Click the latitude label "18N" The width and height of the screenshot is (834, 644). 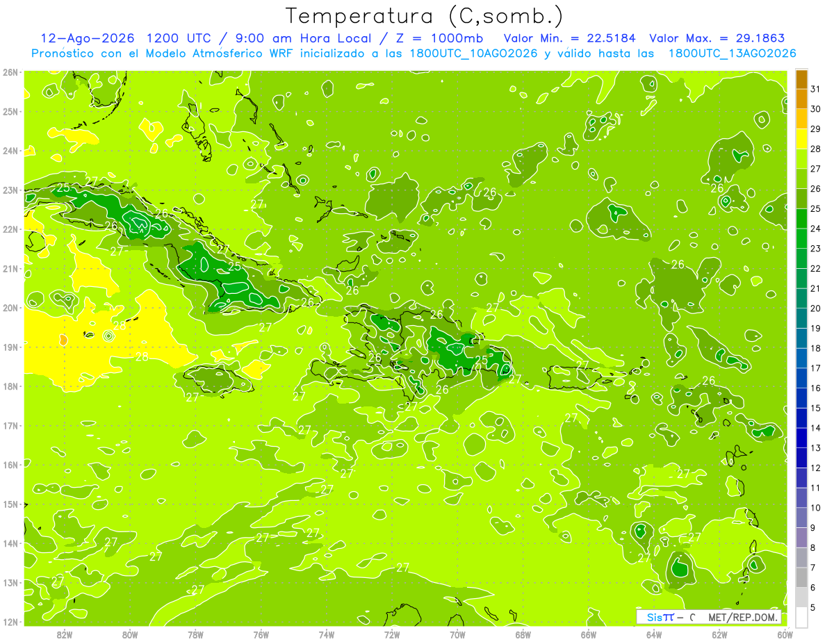pyautogui.click(x=10, y=386)
